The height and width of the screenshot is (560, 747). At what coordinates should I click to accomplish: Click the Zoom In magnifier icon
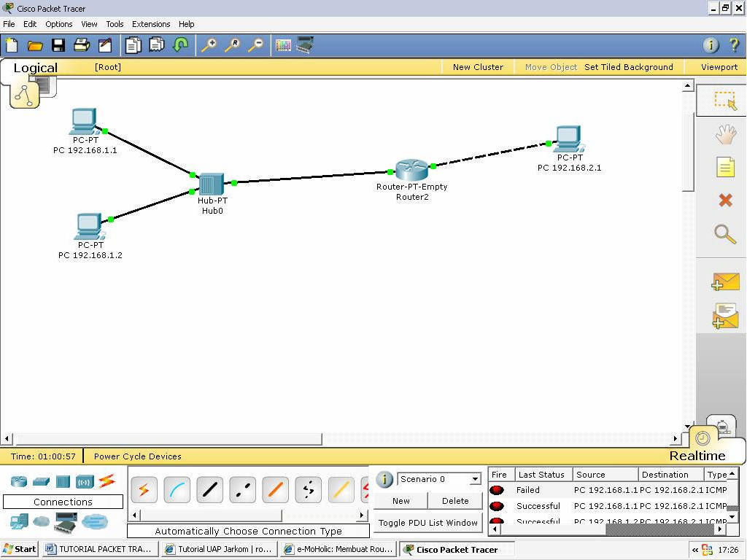[209, 45]
